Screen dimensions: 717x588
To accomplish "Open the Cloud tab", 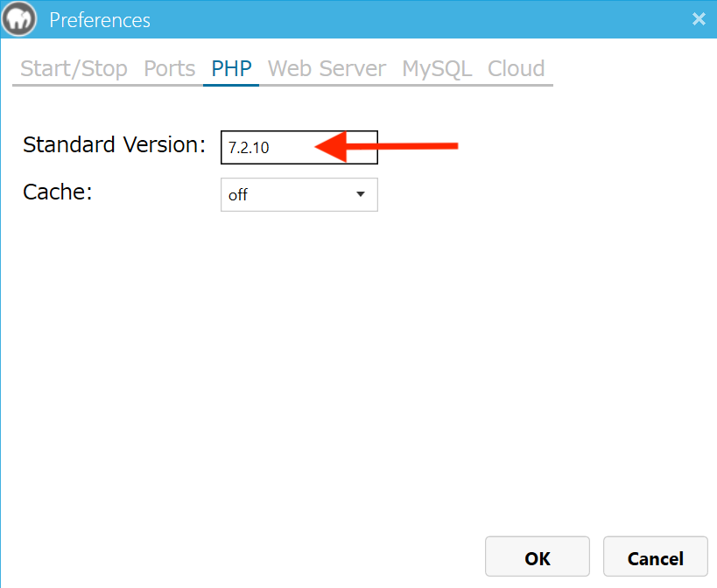I will [x=516, y=69].
